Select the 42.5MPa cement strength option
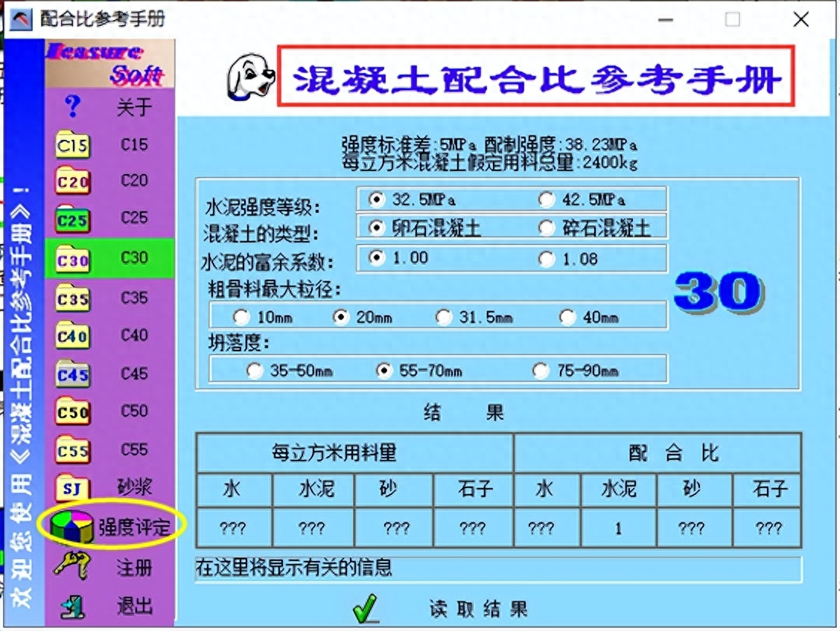This screenshot has width=840, height=631. (x=547, y=198)
